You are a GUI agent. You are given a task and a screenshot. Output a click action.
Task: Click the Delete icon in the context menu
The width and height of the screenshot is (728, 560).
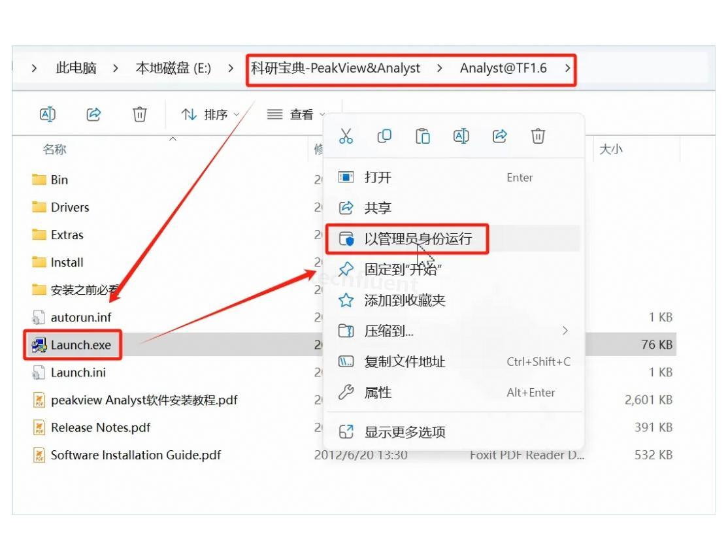[537, 136]
